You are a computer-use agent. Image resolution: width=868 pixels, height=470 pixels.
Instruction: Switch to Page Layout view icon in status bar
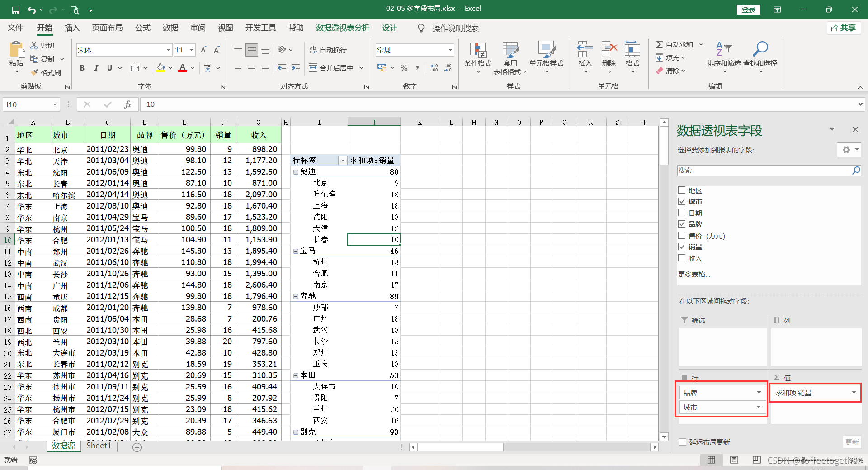pos(734,460)
